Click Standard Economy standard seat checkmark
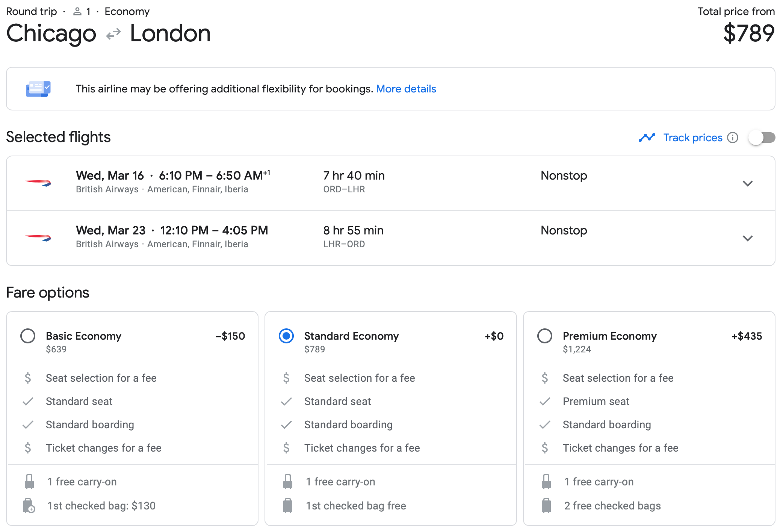The width and height of the screenshot is (783, 532). [x=286, y=402]
